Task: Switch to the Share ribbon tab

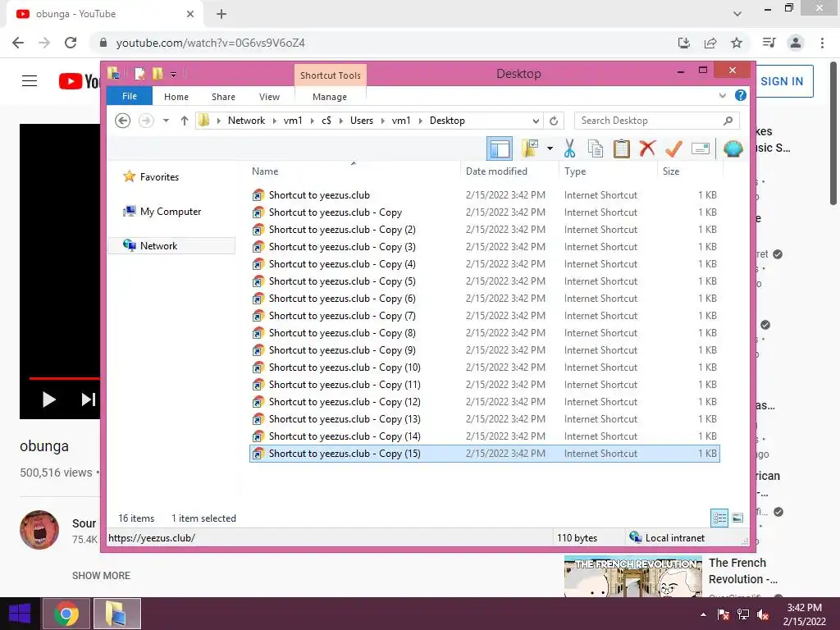Action: [x=223, y=97]
